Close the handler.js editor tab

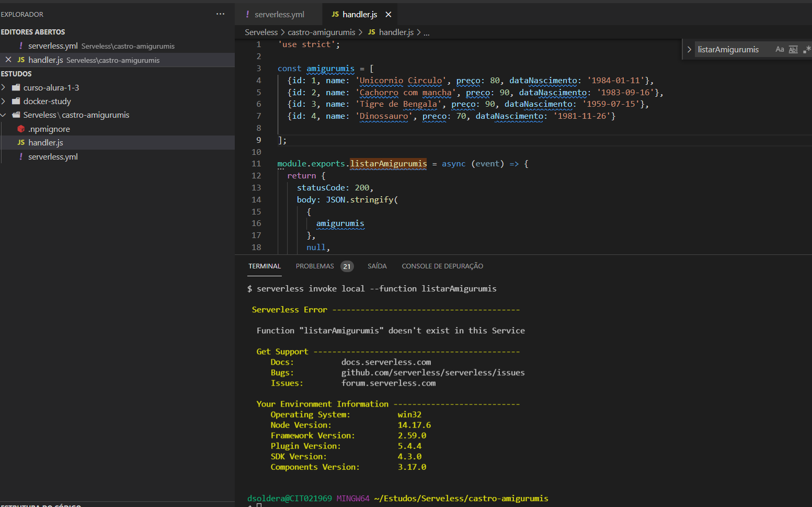click(388, 15)
